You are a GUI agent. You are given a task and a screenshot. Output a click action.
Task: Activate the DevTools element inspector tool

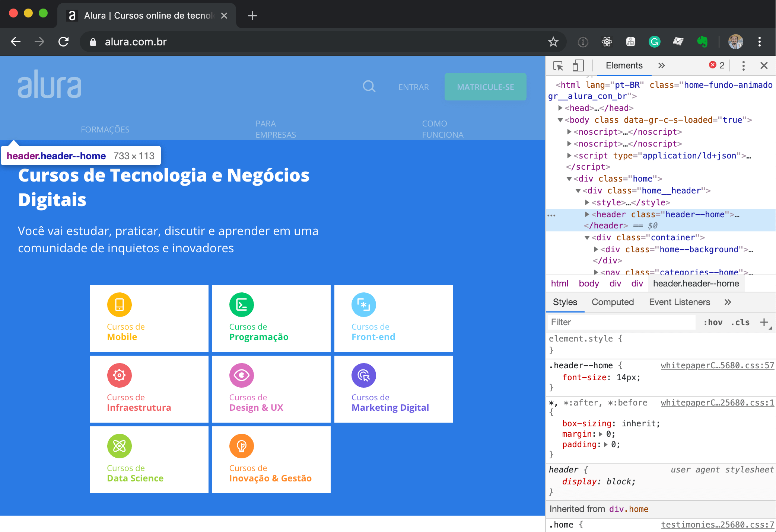click(x=558, y=66)
